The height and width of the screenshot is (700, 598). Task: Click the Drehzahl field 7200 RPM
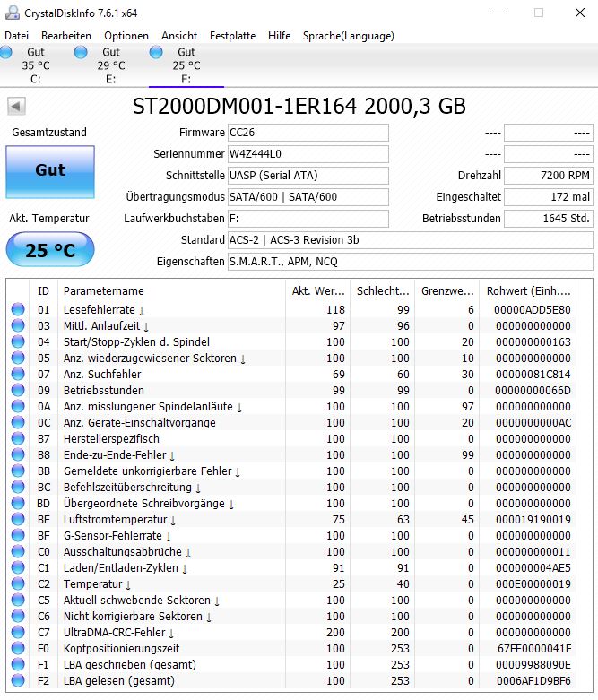549,176
